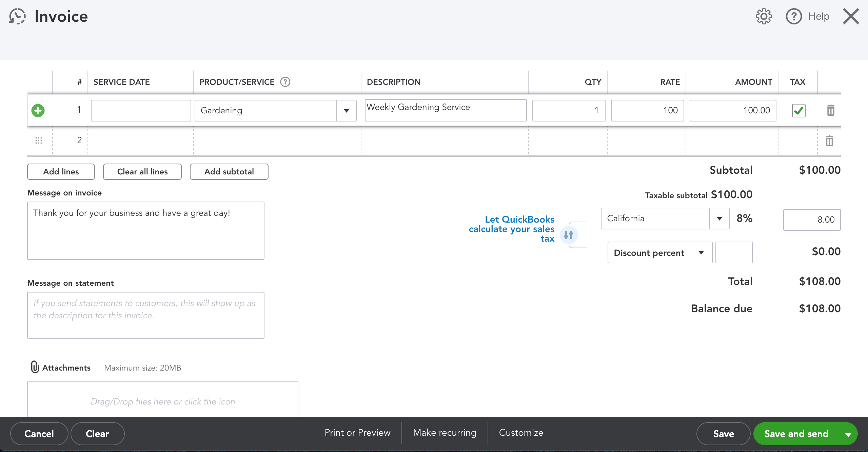Click the Save button
Viewport: 868px width, 452px height.
[x=724, y=434]
